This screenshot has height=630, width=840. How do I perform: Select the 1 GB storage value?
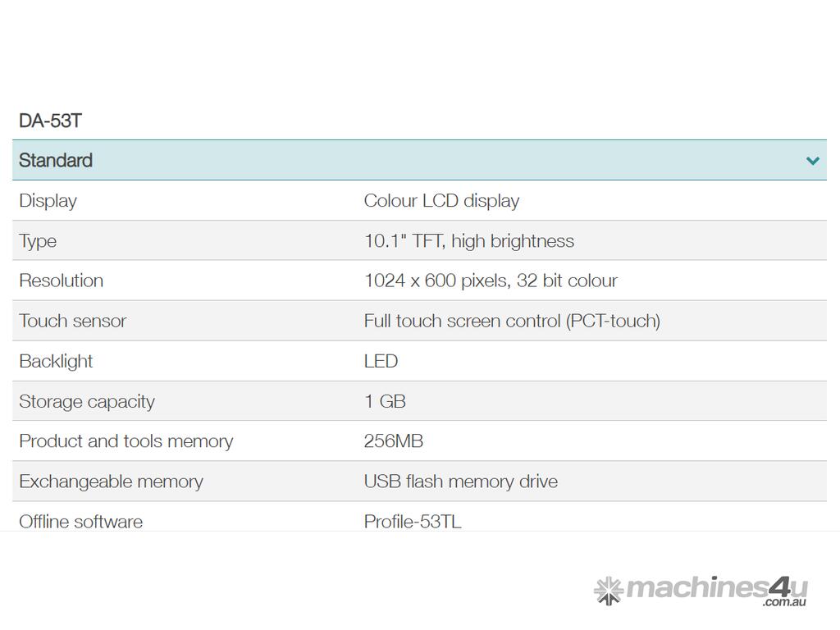click(x=385, y=401)
